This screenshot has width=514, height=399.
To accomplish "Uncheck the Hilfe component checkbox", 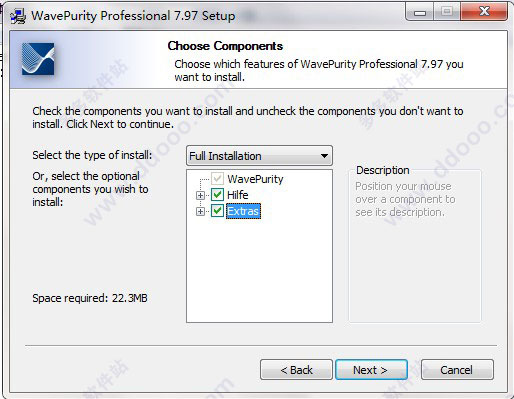I will (217, 195).
